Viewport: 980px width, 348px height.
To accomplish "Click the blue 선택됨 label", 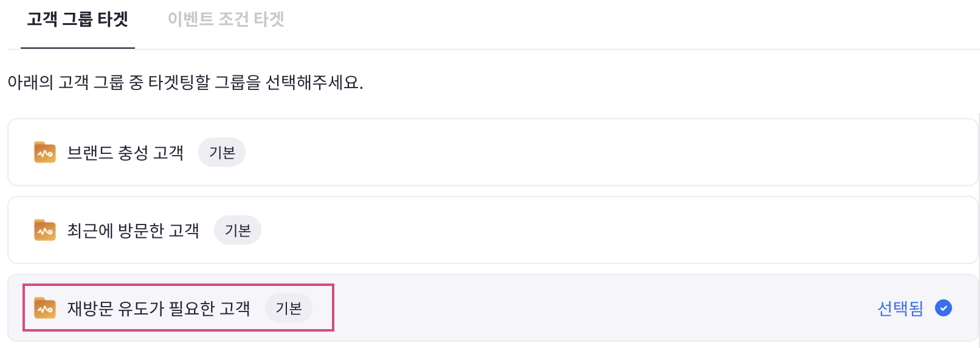I will pyautogui.click(x=900, y=308).
